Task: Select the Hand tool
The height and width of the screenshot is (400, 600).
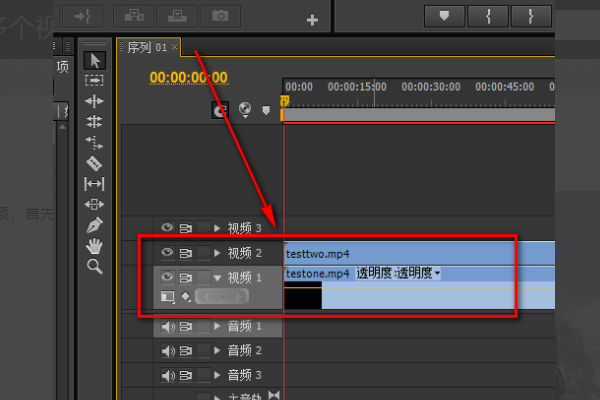Action: coord(94,246)
